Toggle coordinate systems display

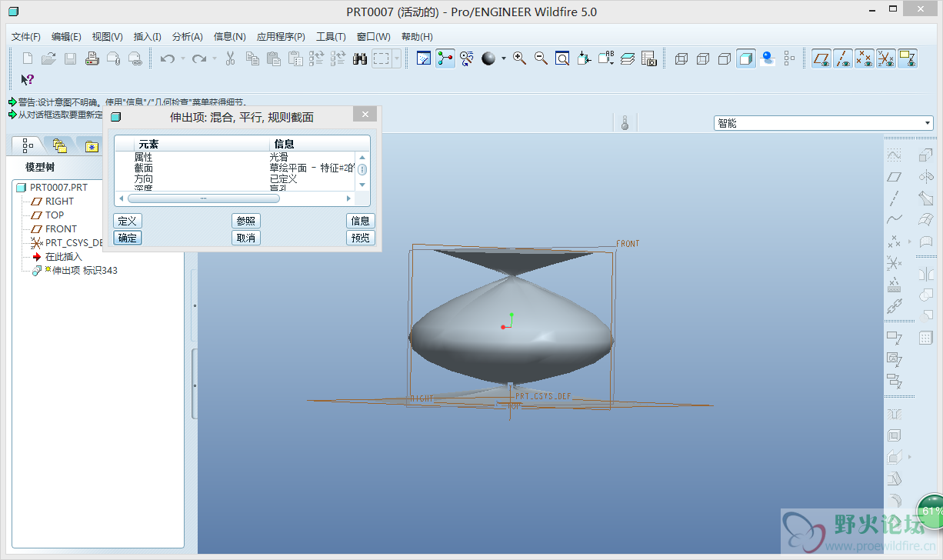coord(886,58)
